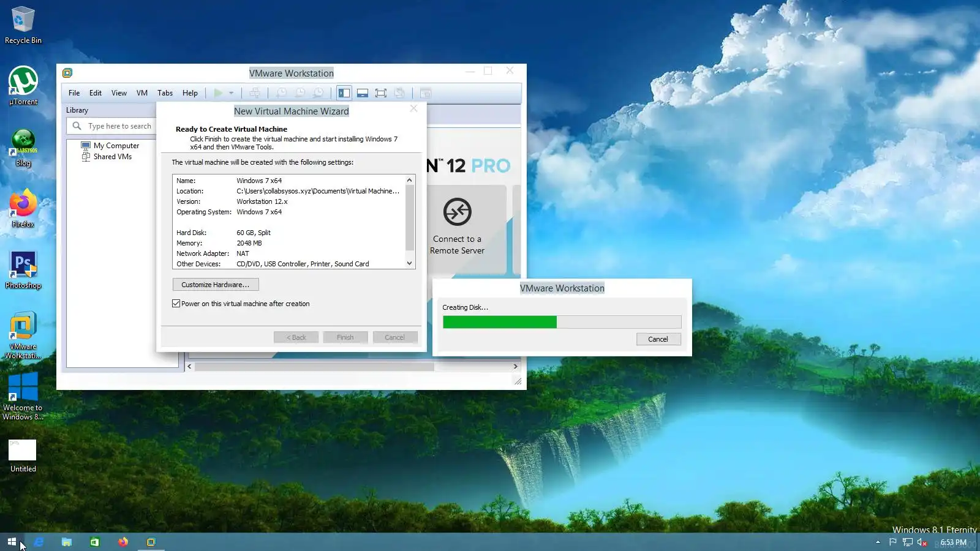Image resolution: width=980 pixels, height=551 pixels.
Task: Click the Welcome to Windows 8 desktop icon
Action: pyautogui.click(x=23, y=397)
